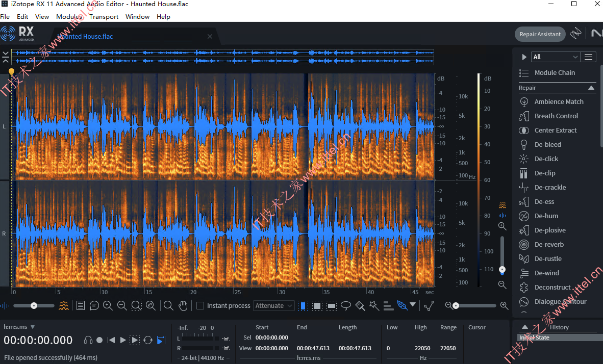Enable the Instant process checkbox
The height and width of the screenshot is (364, 603).
(x=200, y=305)
